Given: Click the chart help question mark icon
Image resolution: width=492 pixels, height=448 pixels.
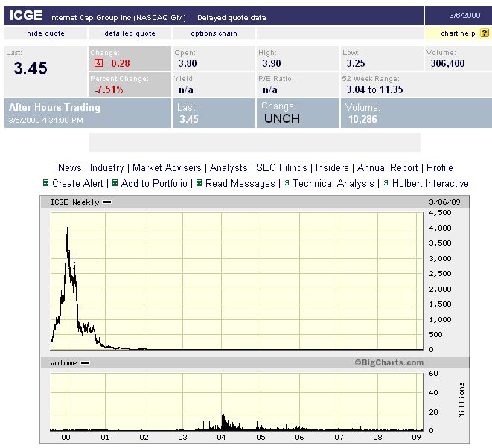Looking at the screenshot, I should click(x=485, y=33).
